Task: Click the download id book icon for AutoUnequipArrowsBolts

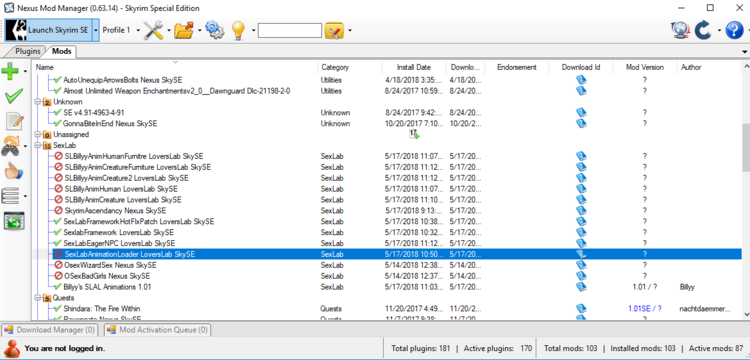Action: point(581,80)
